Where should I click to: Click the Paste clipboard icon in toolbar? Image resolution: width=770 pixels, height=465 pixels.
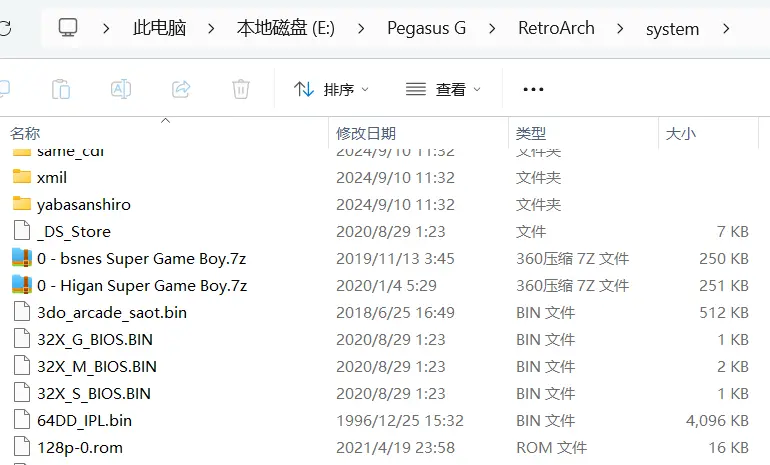[x=61, y=89]
